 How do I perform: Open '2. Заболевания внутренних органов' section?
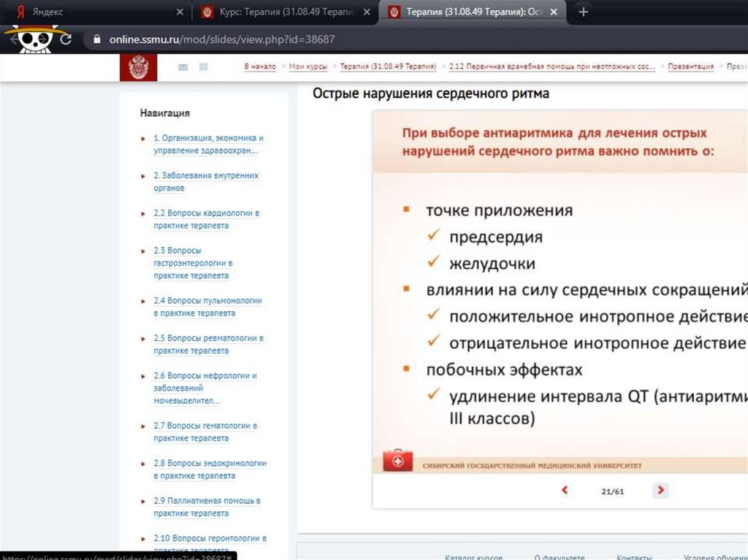(206, 182)
